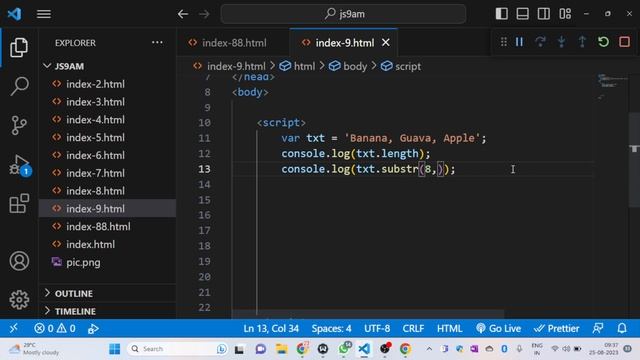Screen dimensions: 640x360
Task: Open the Manage settings gear
Action: pyautogui.click(x=19, y=300)
